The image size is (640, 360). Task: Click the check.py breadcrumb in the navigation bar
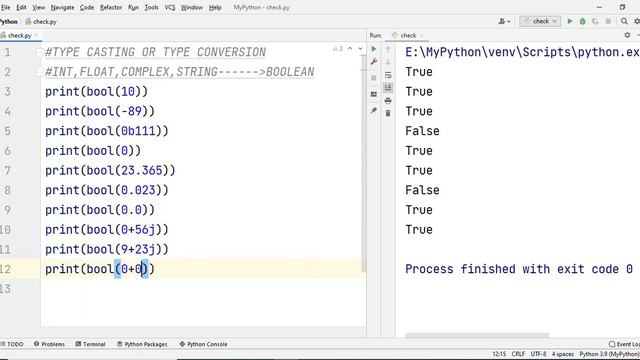(41, 22)
